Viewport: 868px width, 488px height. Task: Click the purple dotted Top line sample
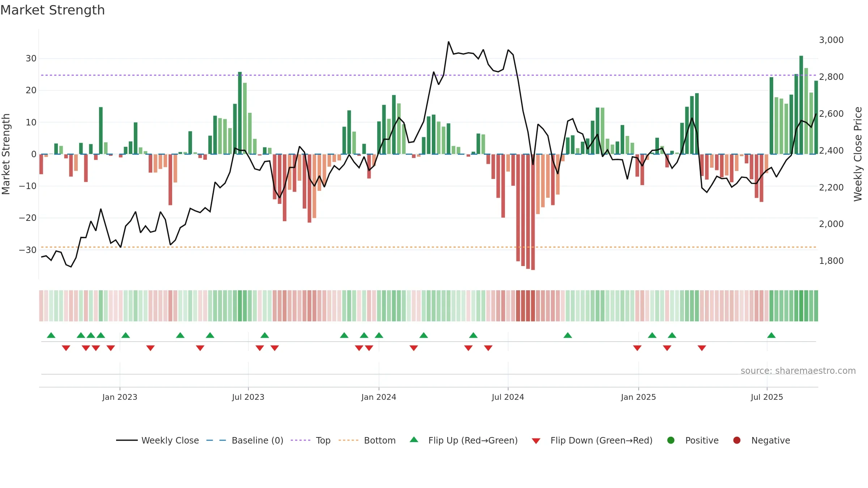tap(301, 440)
